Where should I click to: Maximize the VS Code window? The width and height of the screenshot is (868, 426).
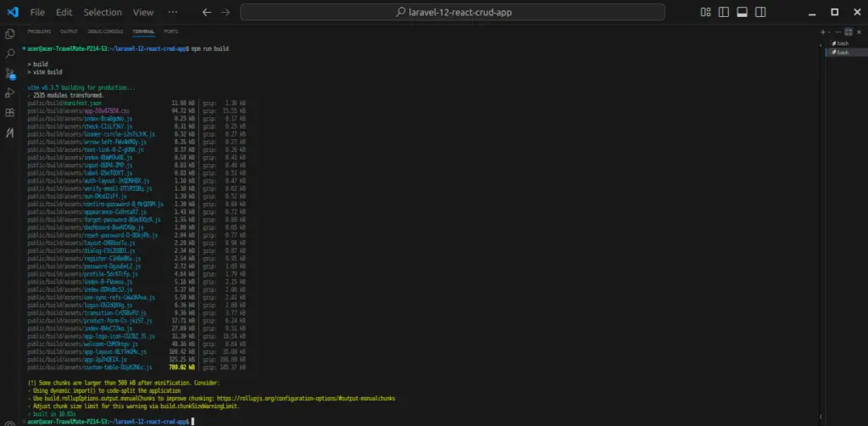coord(835,12)
